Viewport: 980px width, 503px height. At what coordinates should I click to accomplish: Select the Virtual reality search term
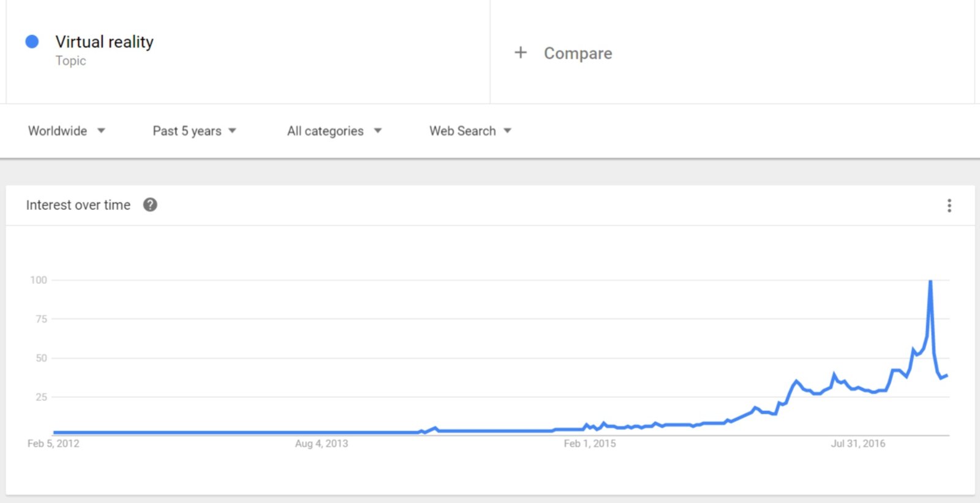[105, 42]
